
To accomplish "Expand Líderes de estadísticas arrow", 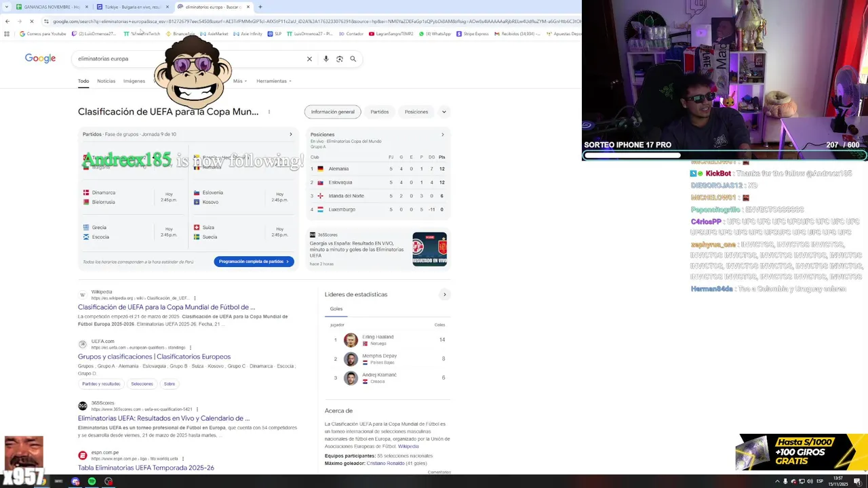I will pyautogui.click(x=445, y=295).
